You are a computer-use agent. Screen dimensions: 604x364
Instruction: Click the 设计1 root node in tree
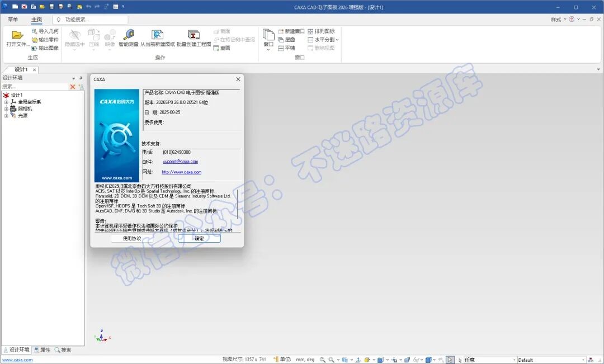click(x=13, y=95)
